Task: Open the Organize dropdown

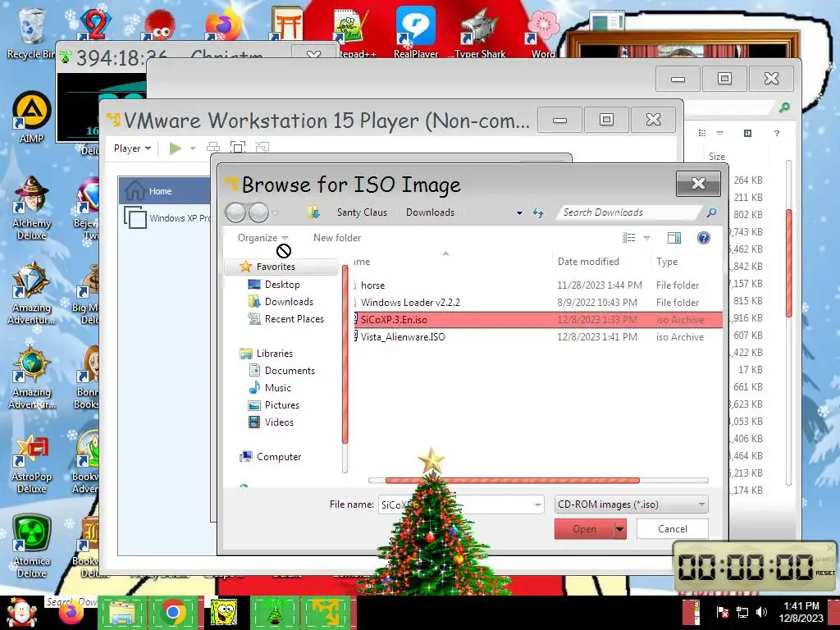Action: point(263,238)
